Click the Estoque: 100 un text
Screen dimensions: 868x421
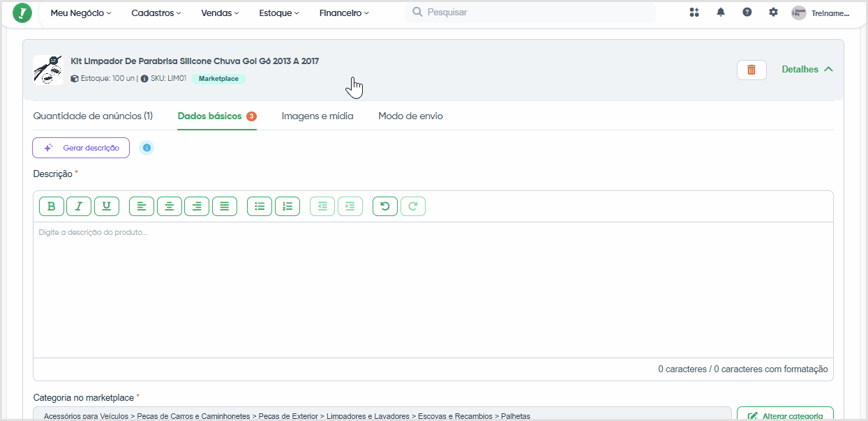point(107,79)
